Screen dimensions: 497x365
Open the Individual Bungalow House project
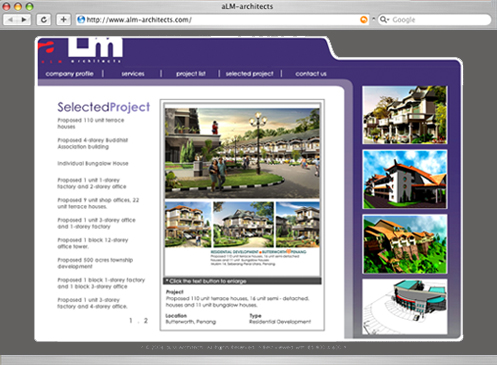point(93,163)
